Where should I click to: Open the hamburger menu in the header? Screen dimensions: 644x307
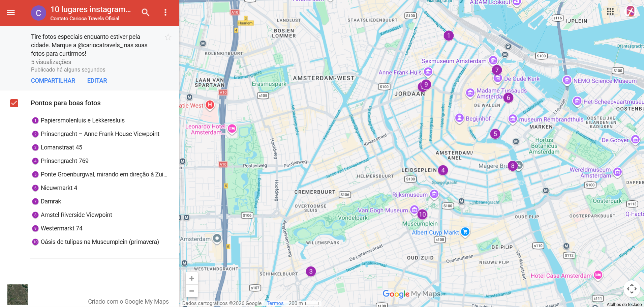11,12
